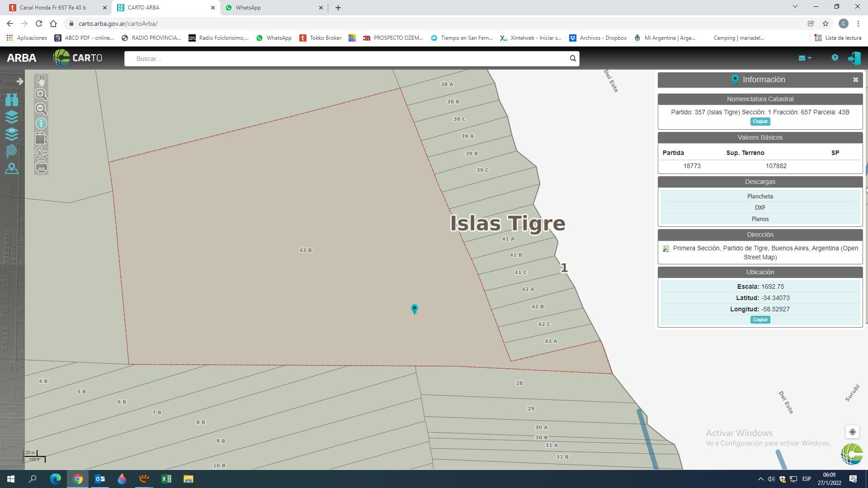
Task: Select the parcel information tool
Action: pos(41,123)
